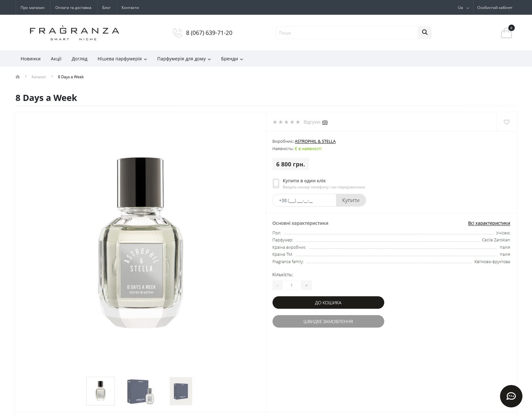Expand the Бренди dropdown menu
The height and width of the screenshot is (417, 532).
(x=232, y=59)
